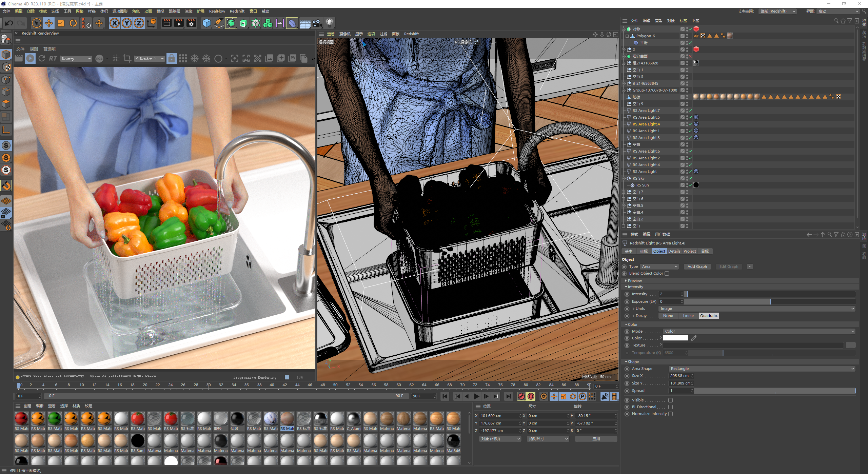Open Edit Render Settings icon
The height and width of the screenshot is (474, 868).
(192, 23)
